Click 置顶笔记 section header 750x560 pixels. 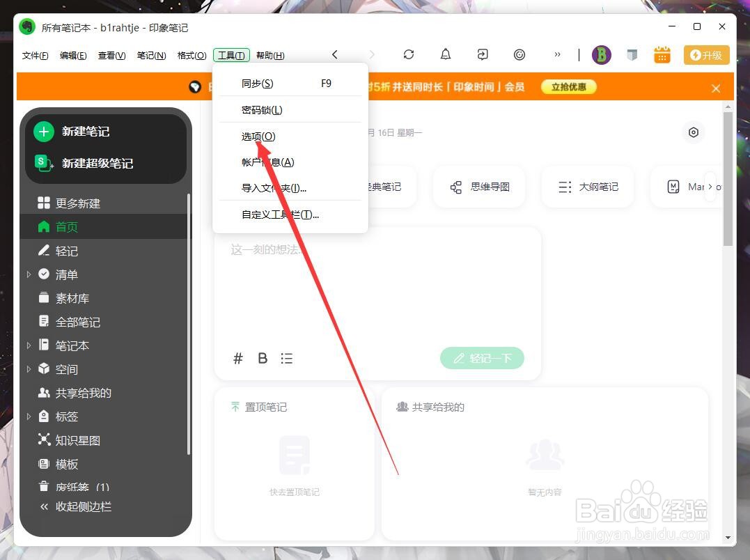click(259, 407)
